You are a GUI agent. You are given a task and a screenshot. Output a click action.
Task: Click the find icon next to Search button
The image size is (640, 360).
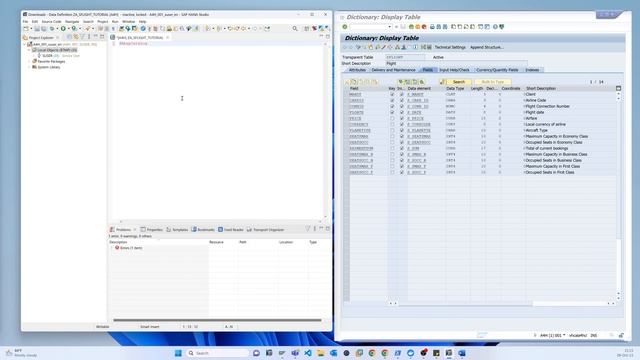pyautogui.click(x=442, y=82)
